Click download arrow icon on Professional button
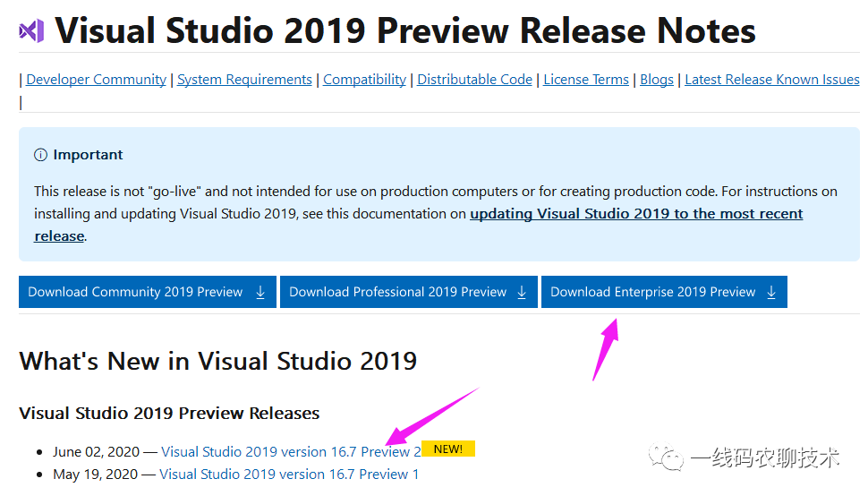Screen dimensions: 868x496 point(522,292)
